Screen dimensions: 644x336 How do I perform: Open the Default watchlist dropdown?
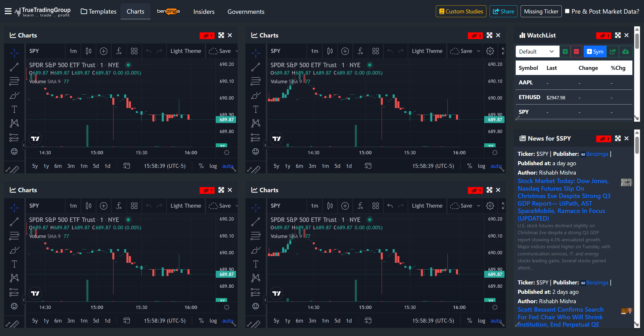click(537, 51)
